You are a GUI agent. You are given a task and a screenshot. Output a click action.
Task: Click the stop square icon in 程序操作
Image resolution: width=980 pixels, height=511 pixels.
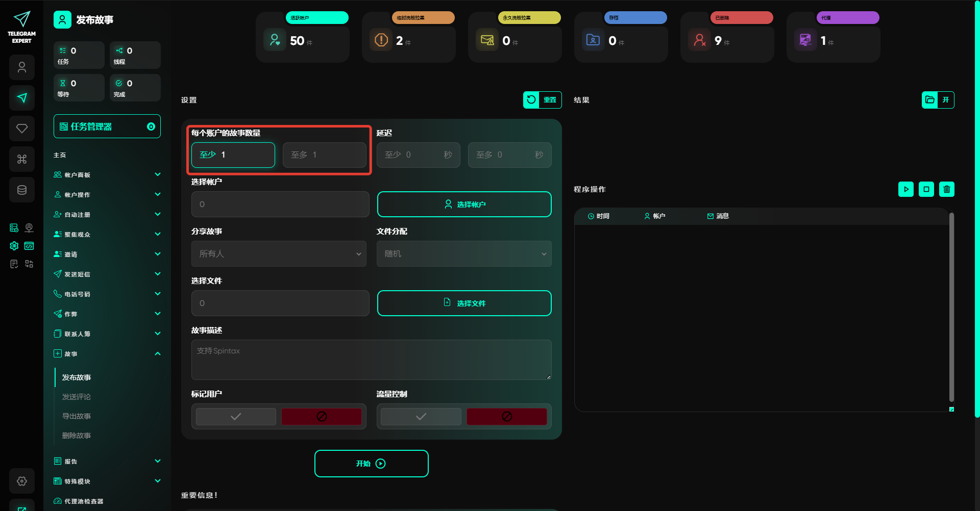[x=926, y=189]
